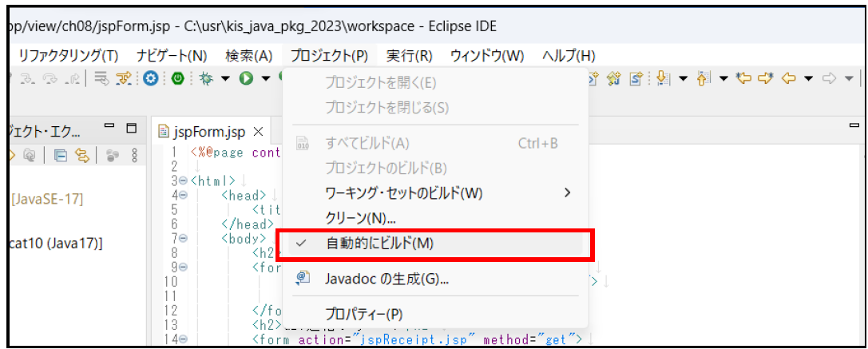Click the blue gear toolbar icon

[150, 78]
